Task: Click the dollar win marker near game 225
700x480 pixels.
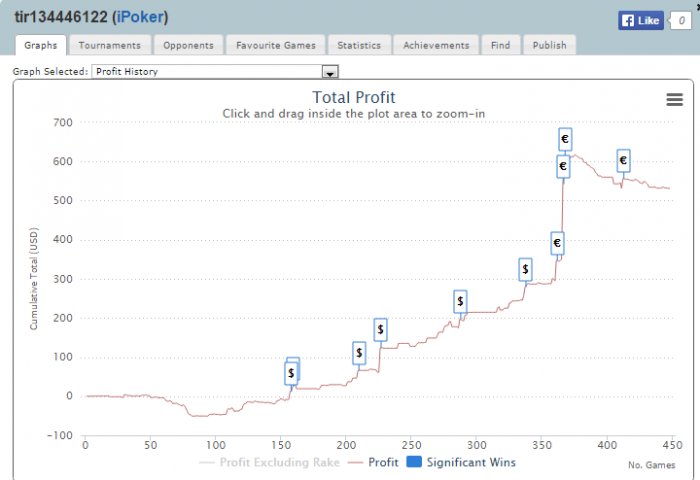Action: click(380, 330)
